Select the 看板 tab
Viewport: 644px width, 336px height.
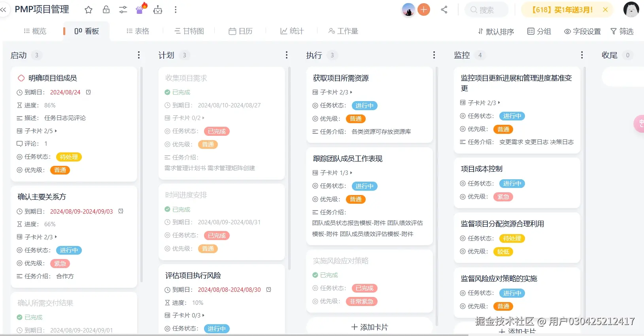pyautogui.click(x=87, y=31)
